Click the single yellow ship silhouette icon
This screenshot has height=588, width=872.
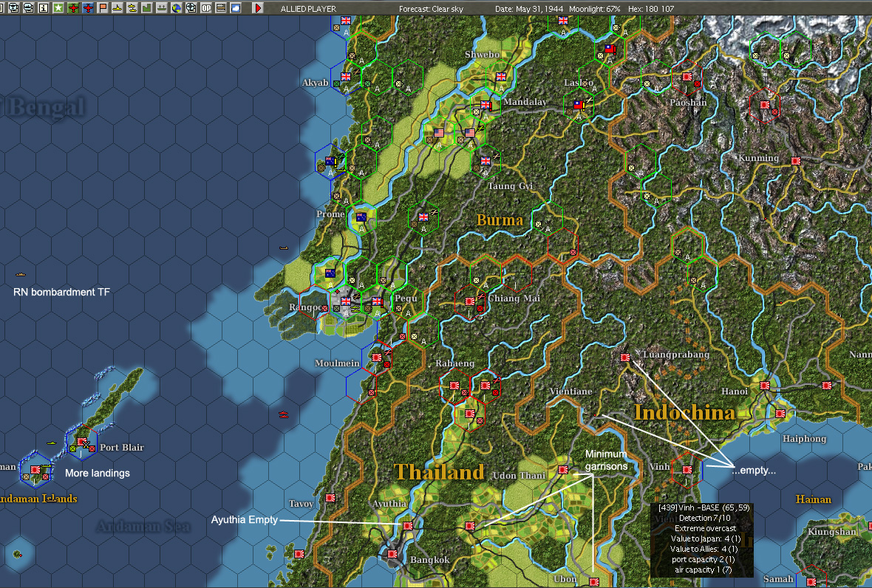[117, 8]
